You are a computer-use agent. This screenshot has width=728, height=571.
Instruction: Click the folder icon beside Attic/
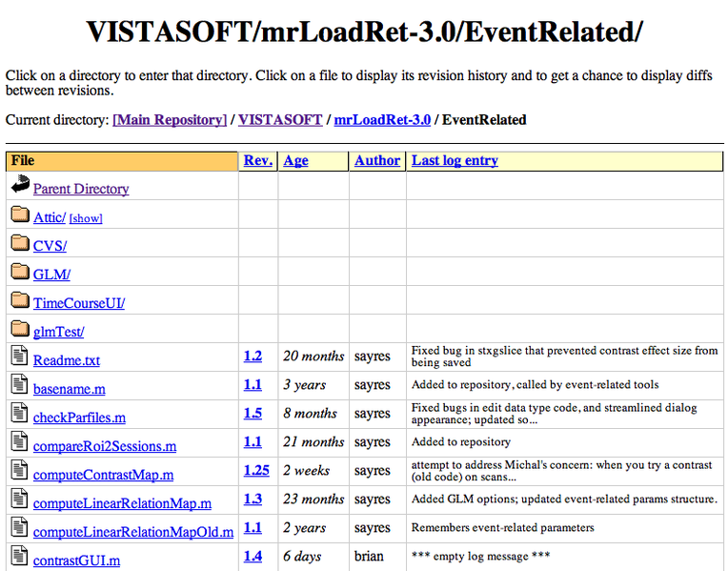pos(20,215)
